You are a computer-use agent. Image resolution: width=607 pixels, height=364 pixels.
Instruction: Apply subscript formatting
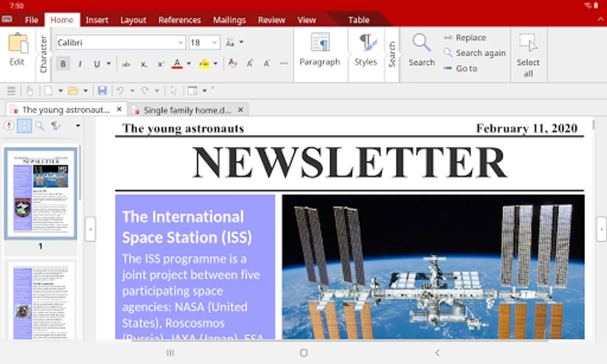coord(144,64)
